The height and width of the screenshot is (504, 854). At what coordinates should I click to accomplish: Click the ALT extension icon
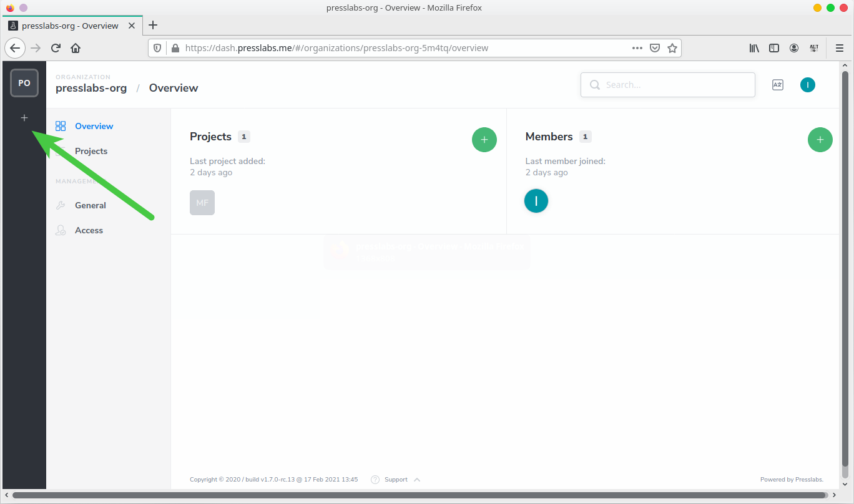click(x=814, y=48)
